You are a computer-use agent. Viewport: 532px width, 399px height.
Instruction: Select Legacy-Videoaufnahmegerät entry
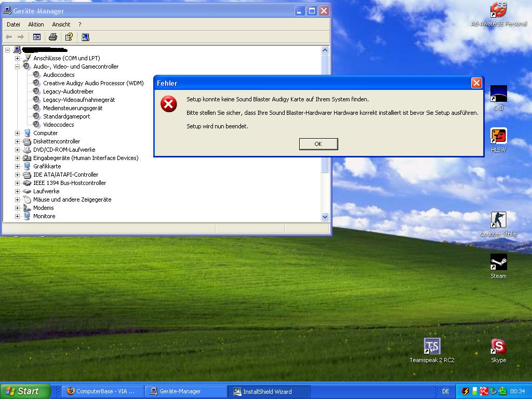tap(79, 100)
